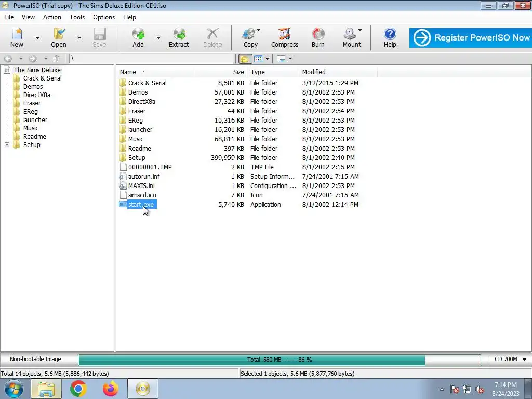The width and height of the screenshot is (532, 399).
Task: Sort by the Type column header
Action: click(x=273, y=72)
